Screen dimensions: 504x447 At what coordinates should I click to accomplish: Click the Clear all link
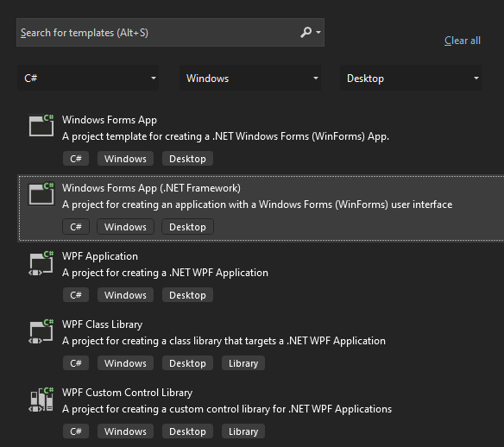(463, 41)
